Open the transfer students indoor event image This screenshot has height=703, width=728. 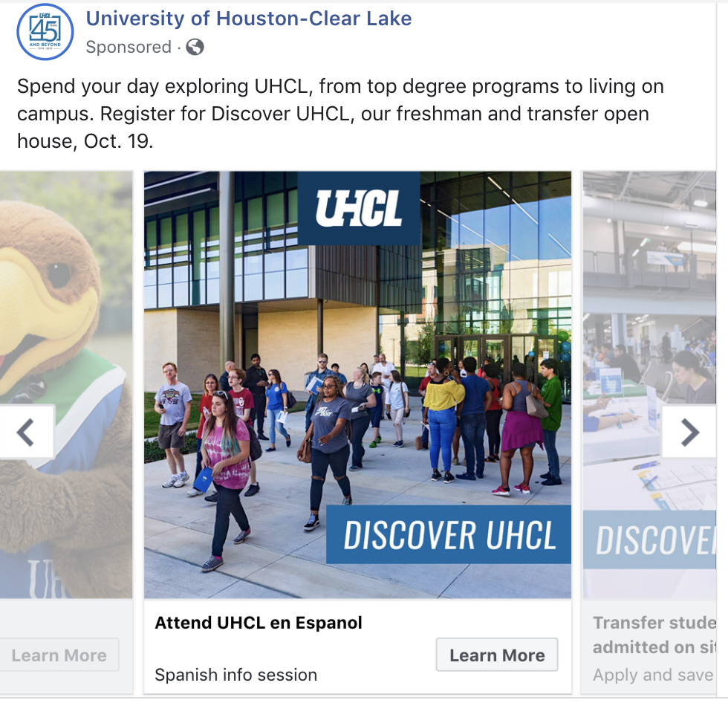pos(649,384)
